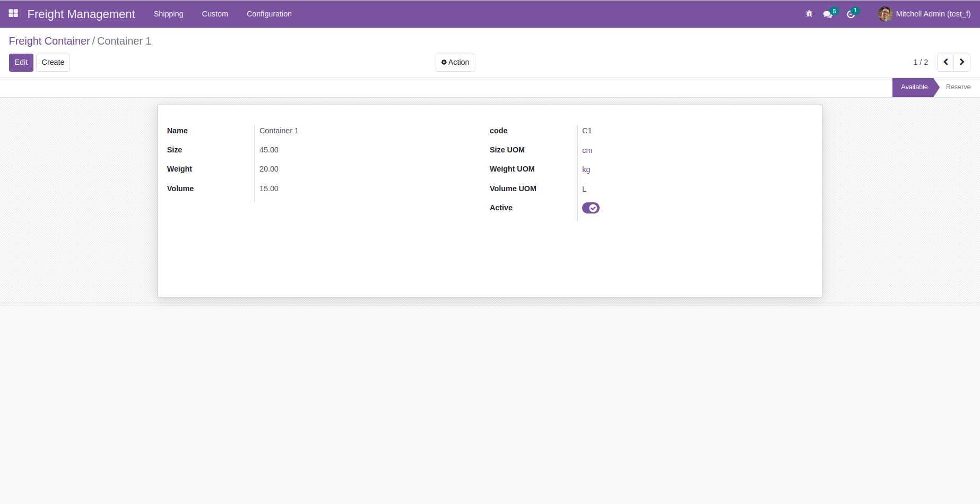Click the Container 1 name value

pyautogui.click(x=279, y=131)
